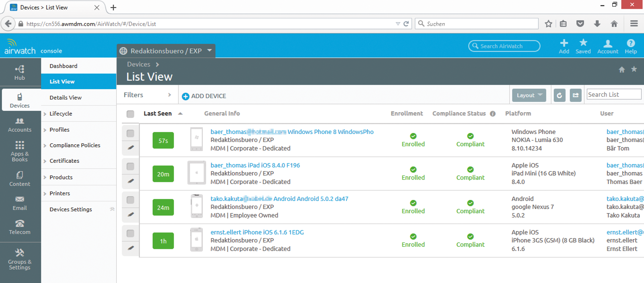Edit the Windows Phone device with pencil icon
The width and height of the screenshot is (644, 283).
pos(131,148)
